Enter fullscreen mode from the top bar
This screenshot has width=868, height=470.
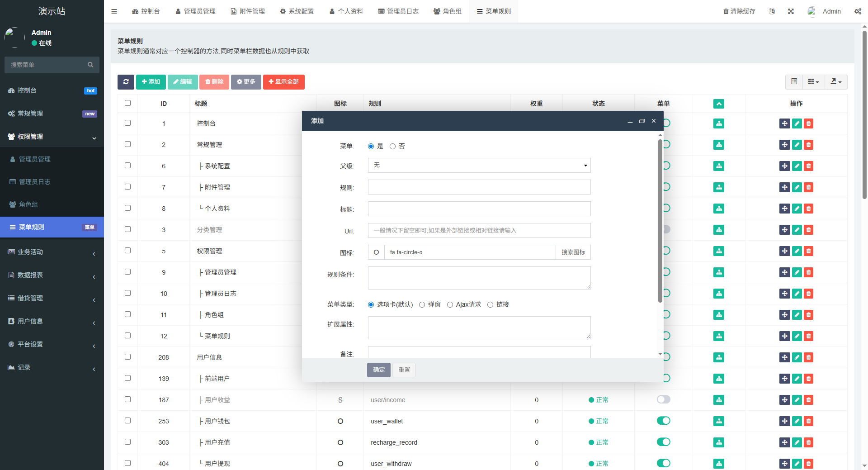click(791, 11)
